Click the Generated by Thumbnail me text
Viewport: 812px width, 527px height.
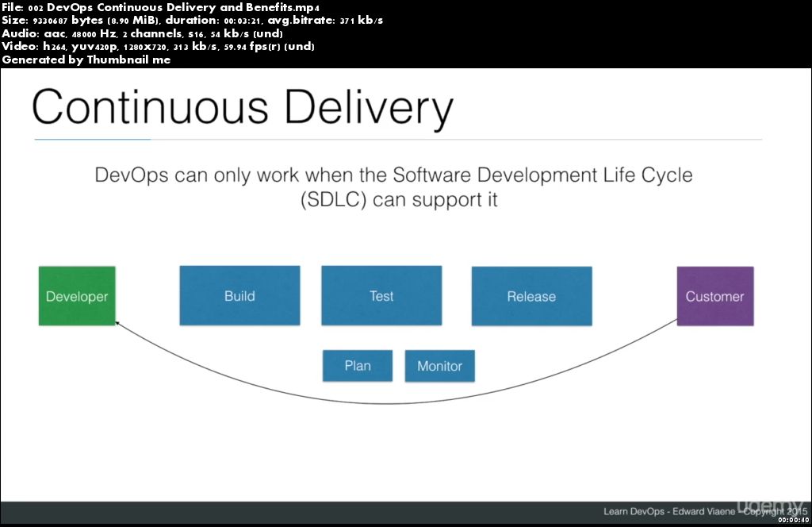click(86, 60)
